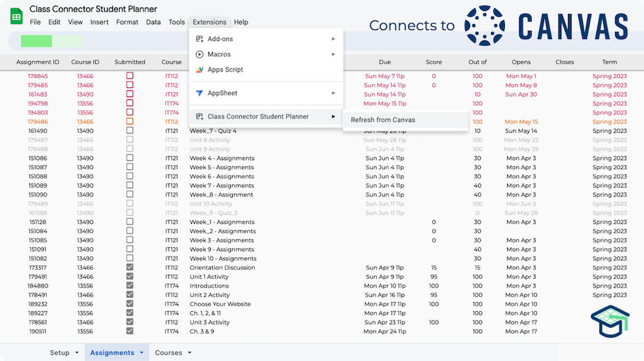
Task: Click the Assignment ID column header
Action: point(38,62)
